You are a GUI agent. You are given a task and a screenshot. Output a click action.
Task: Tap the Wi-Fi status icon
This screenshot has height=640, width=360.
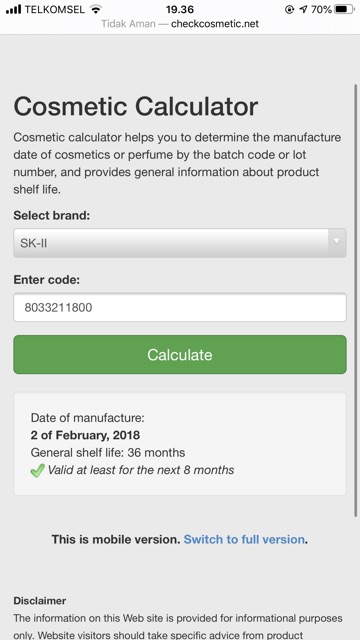click(x=96, y=9)
